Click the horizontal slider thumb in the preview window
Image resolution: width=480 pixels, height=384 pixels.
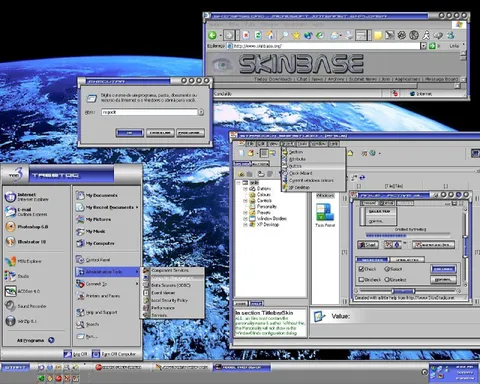pyautogui.click(x=403, y=291)
